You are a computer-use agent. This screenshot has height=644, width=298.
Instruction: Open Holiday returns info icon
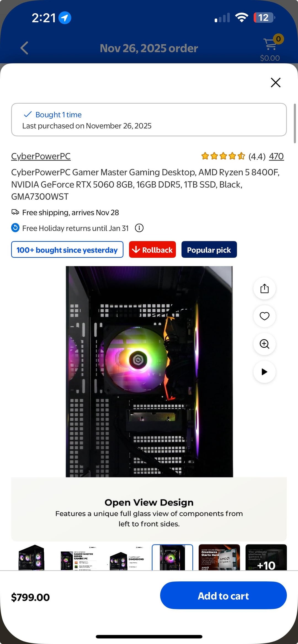pyautogui.click(x=139, y=228)
